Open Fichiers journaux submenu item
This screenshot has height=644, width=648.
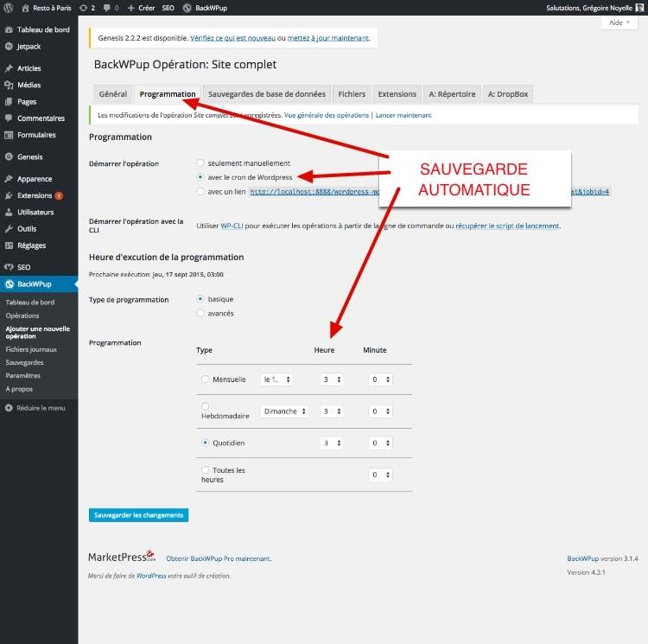tap(31, 349)
